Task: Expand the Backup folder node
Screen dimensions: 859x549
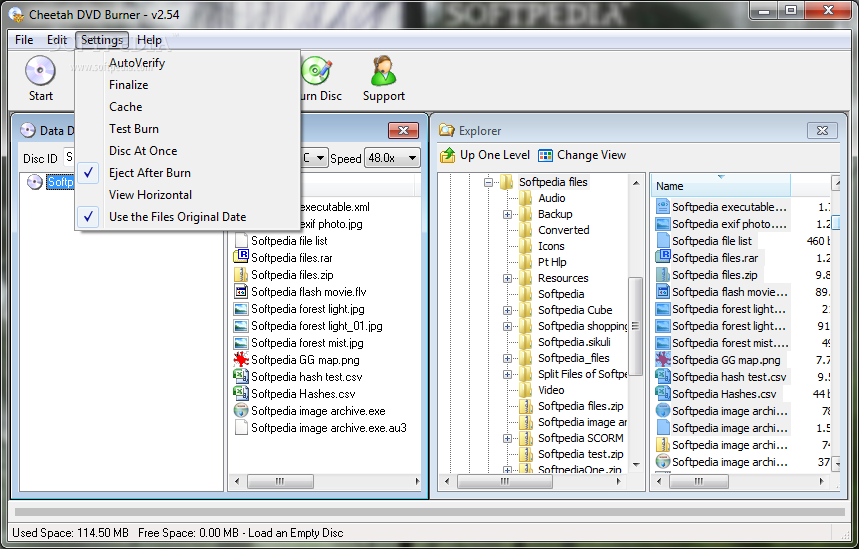Action: pyautogui.click(x=507, y=214)
